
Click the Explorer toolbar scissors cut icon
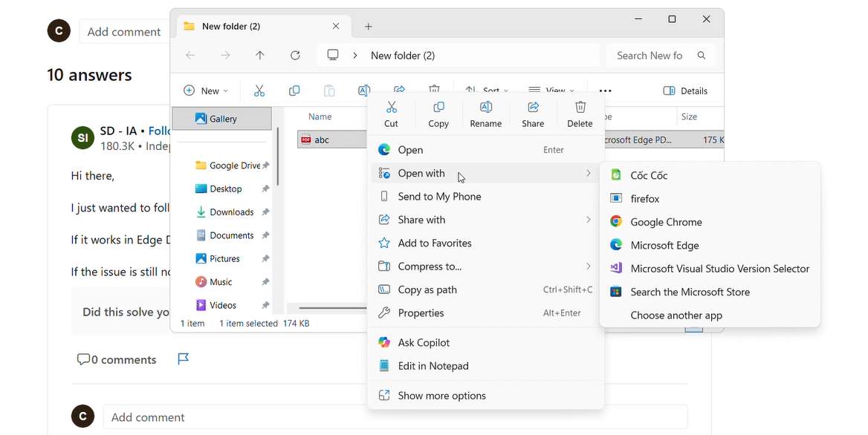click(259, 91)
